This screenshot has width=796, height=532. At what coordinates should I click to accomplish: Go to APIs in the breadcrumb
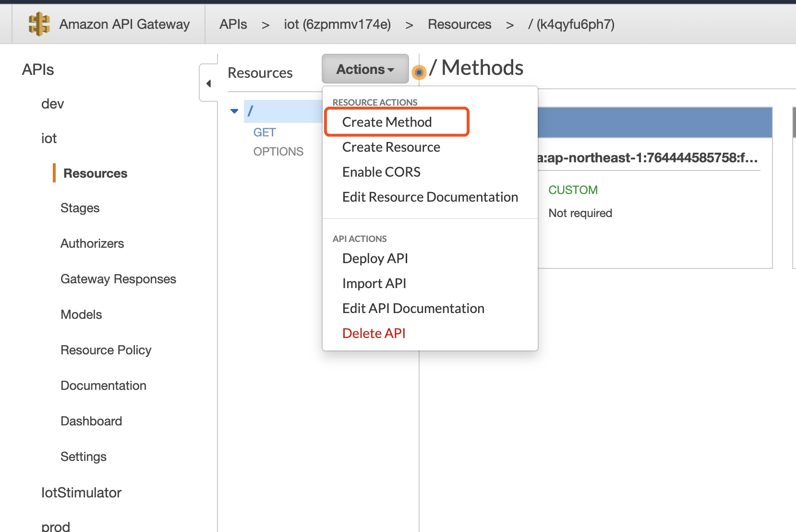233,24
